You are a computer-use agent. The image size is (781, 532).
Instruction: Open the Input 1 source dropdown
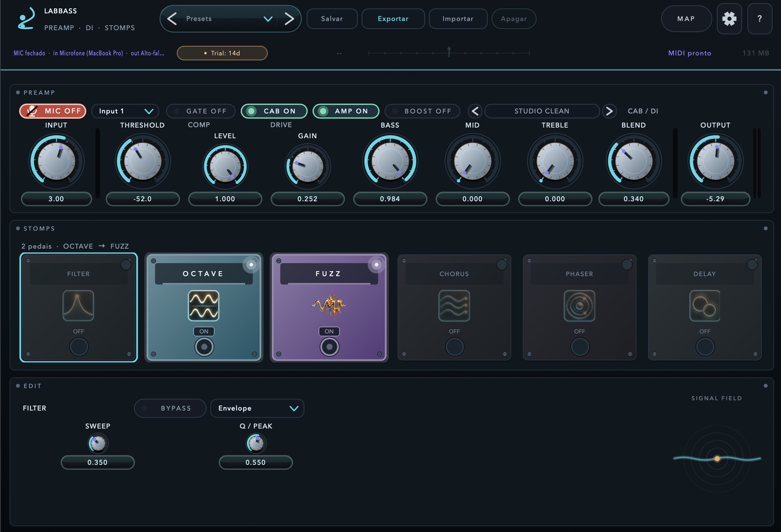pos(125,111)
